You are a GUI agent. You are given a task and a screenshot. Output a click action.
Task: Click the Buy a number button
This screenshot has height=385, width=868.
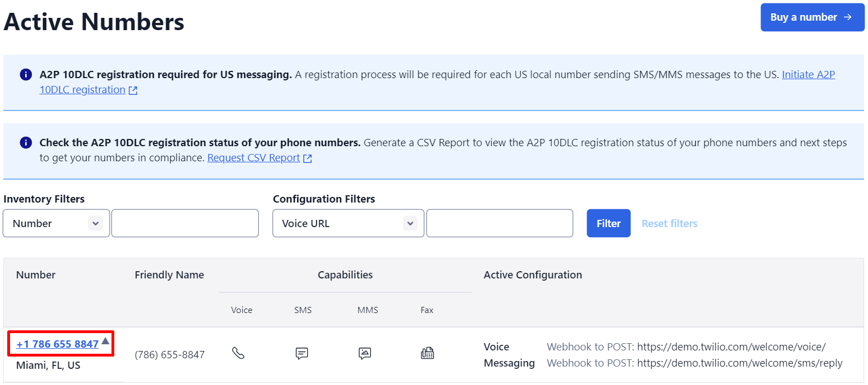point(812,17)
